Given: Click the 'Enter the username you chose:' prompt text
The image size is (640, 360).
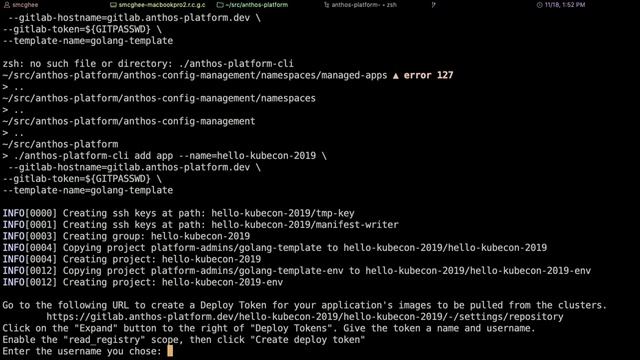Looking at the screenshot, I should coord(82,351).
